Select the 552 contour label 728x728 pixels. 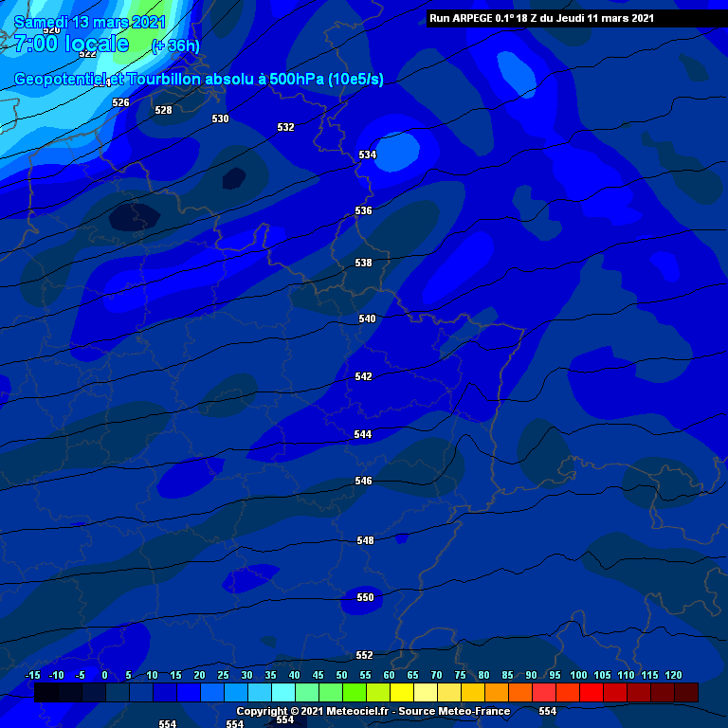[364, 656]
